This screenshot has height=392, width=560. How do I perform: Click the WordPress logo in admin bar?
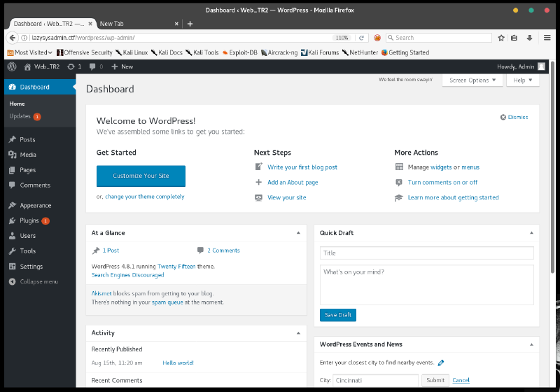(12, 66)
